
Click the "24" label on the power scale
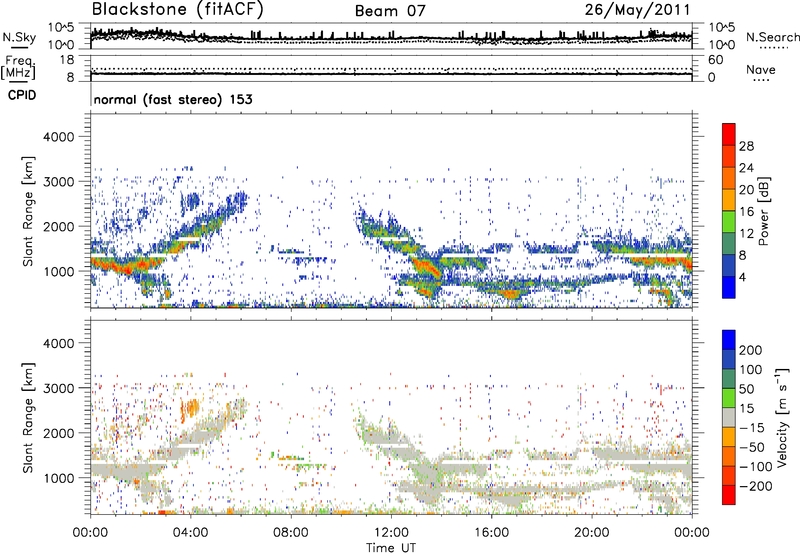pyautogui.click(x=746, y=168)
